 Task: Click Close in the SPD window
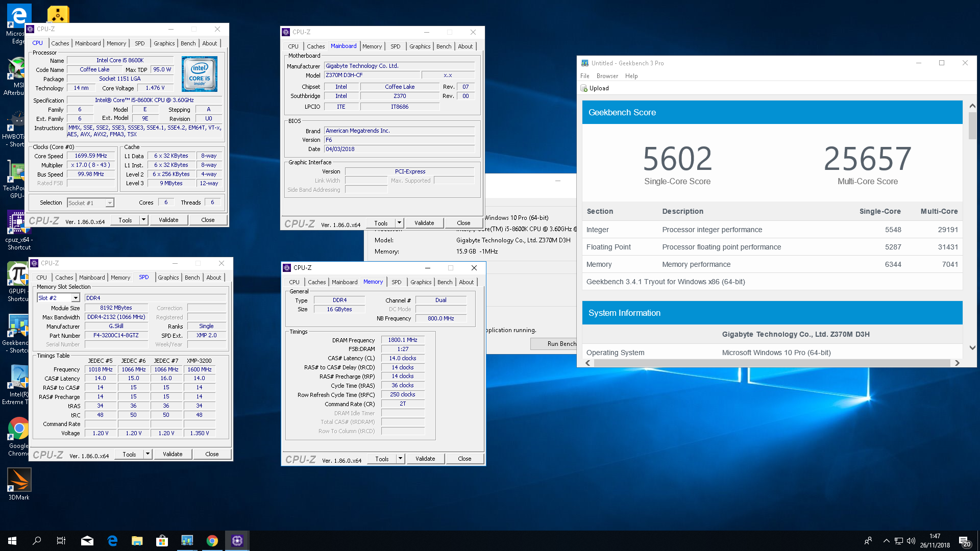[x=212, y=454]
